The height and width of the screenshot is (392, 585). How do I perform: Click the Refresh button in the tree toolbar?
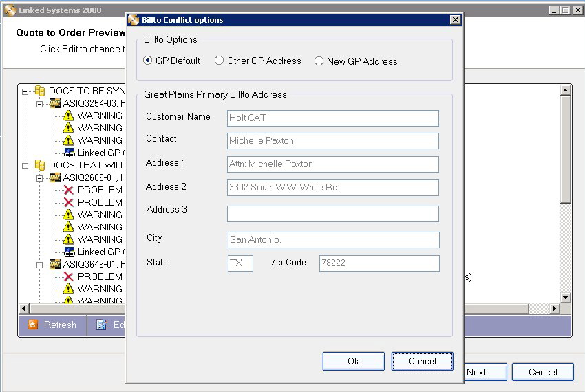tap(52, 325)
